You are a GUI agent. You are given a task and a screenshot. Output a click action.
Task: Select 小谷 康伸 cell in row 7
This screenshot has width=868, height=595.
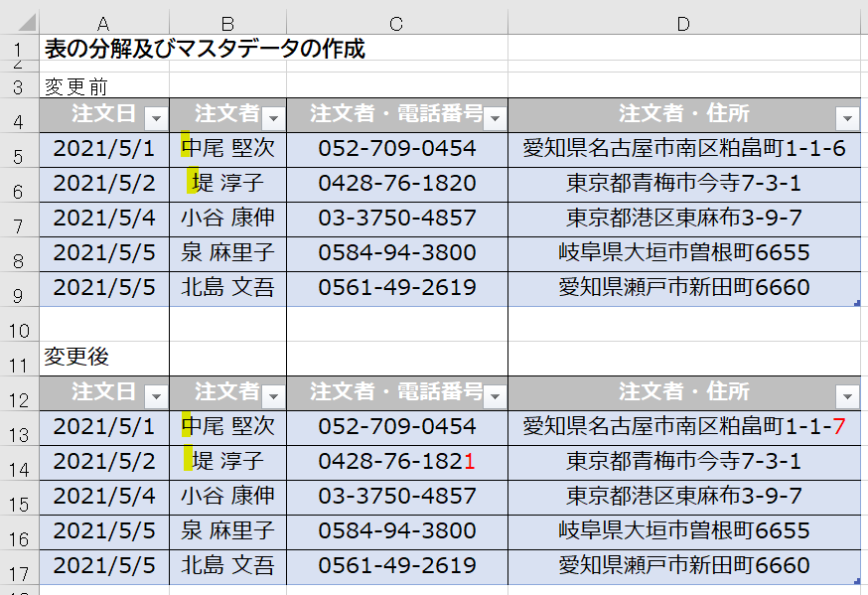coord(227,218)
